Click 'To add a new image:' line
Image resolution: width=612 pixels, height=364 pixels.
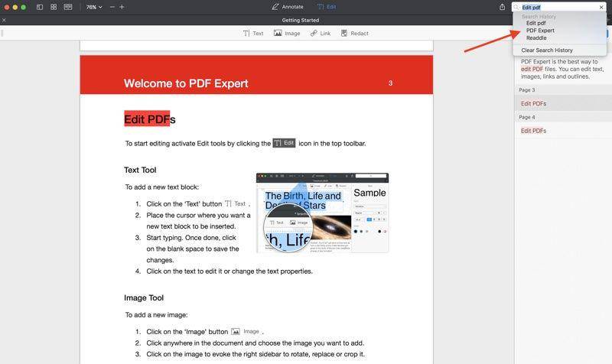156,314
